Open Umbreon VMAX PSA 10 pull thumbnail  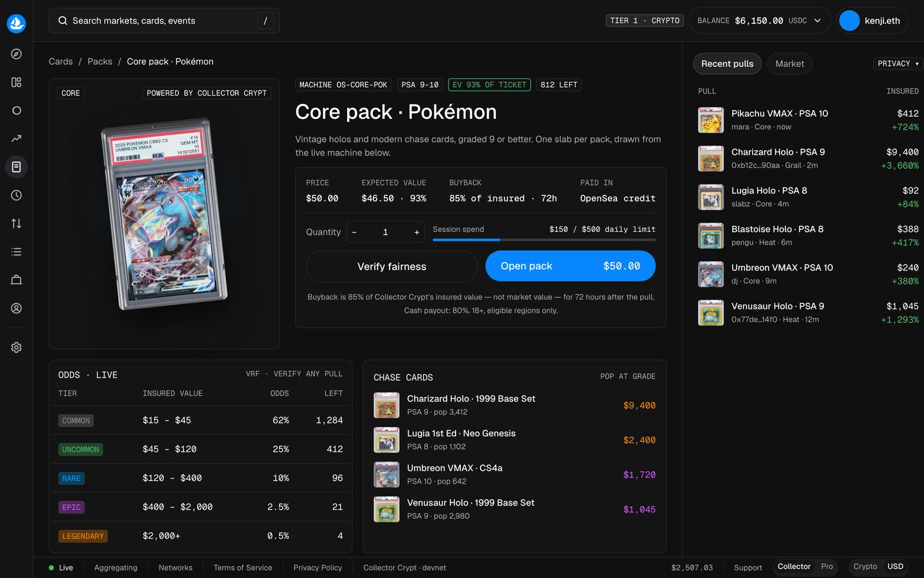(x=711, y=274)
